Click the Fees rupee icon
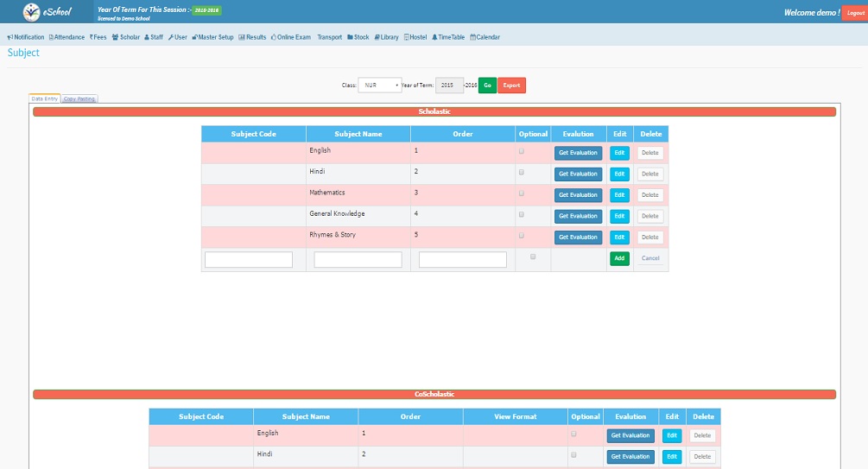Screen dimensions: 868x469 tap(91, 37)
